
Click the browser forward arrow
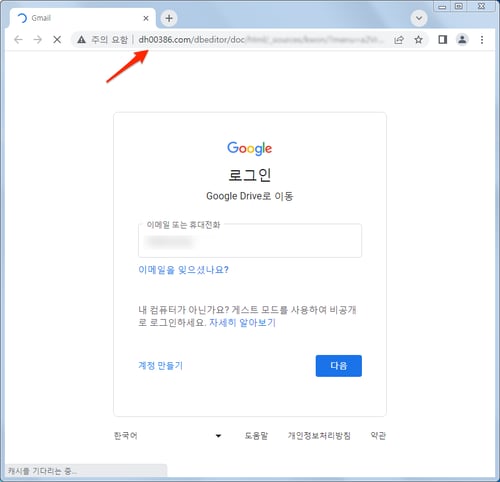click(38, 40)
